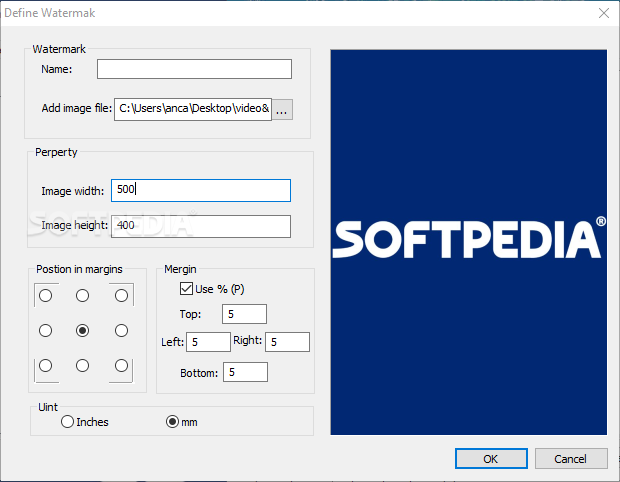Open file browser with the ... button
This screenshot has width=620, height=482.
(x=282, y=110)
